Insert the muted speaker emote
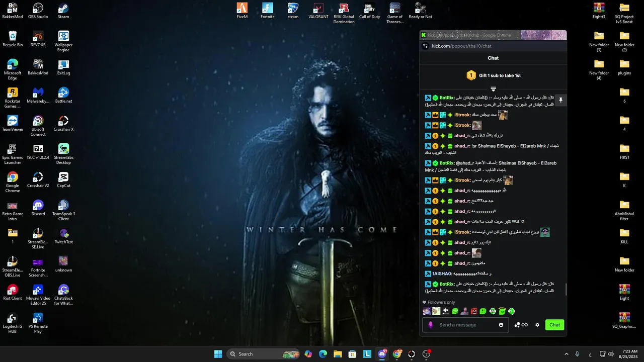 click(445, 311)
